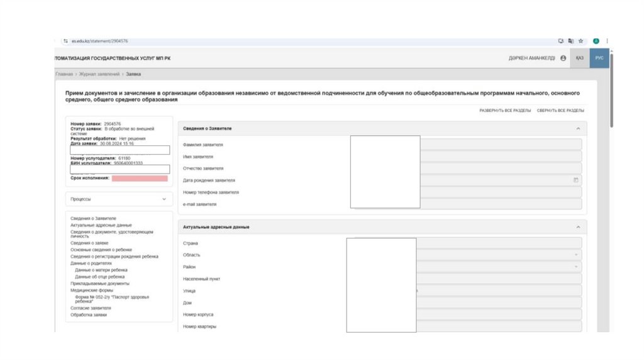Click the Населенный пункт input field
Image resolution: width=644 pixels, height=361 pixels.
499,279
